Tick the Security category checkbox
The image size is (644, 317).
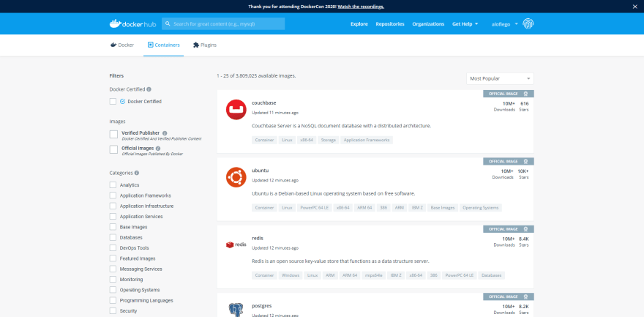(x=113, y=311)
